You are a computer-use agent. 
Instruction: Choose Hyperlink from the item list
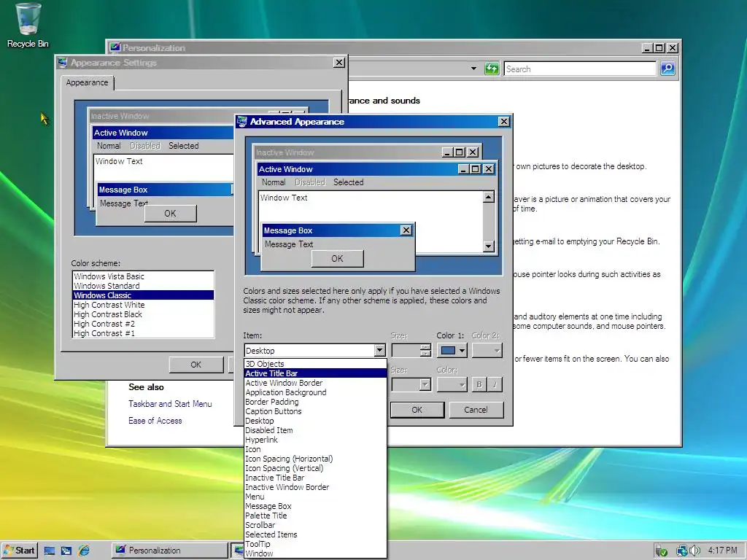[x=315, y=440]
